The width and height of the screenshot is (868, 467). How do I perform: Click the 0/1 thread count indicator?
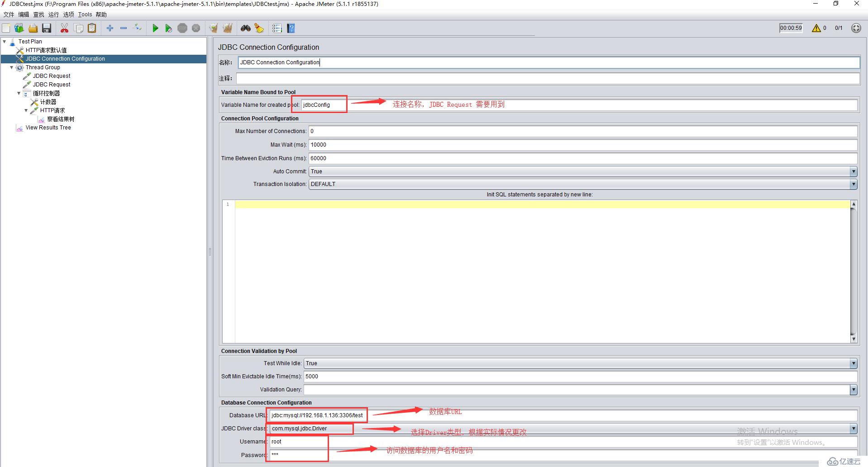pyautogui.click(x=839, y=28)
